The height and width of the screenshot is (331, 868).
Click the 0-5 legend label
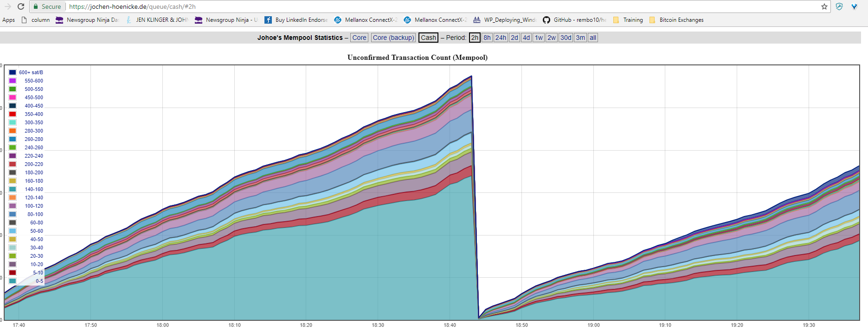click(x=39, y=281)
